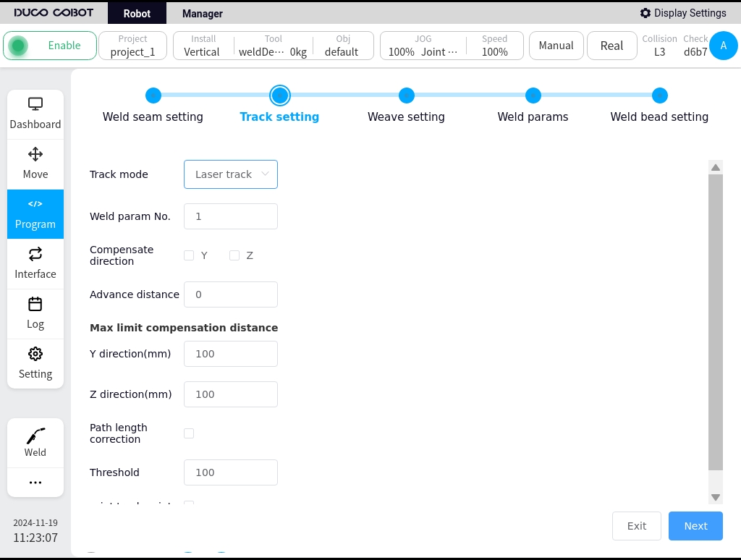Enable Path length correction checkbox
This screenshot has width=741, height=560.
tap(189, 433)
